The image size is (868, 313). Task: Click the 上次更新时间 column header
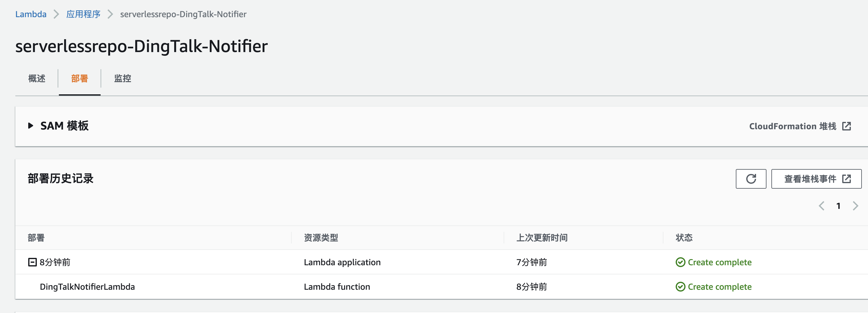[542, 238]
